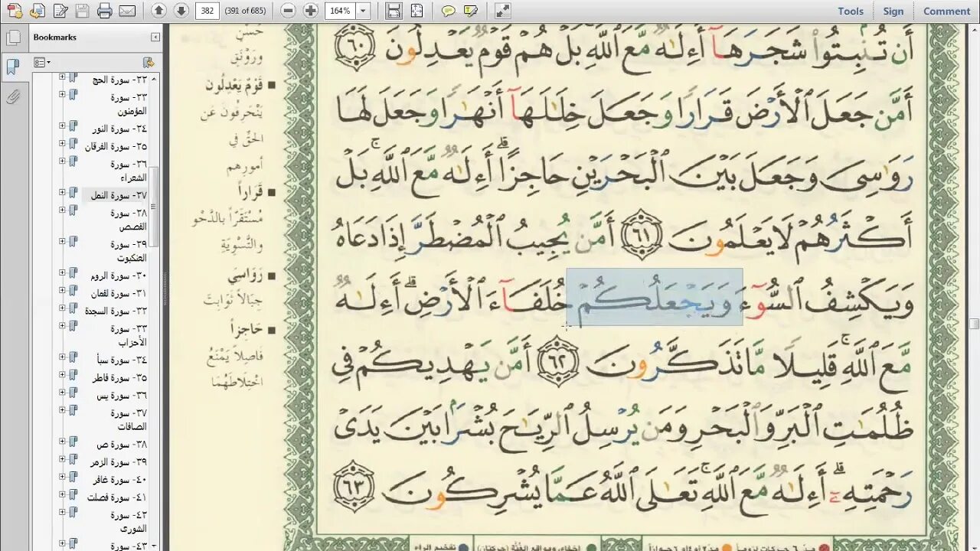Select the Bookmarks panel icon
The height and width of the screenshot is (551, 980).
(x=12, y=67)
